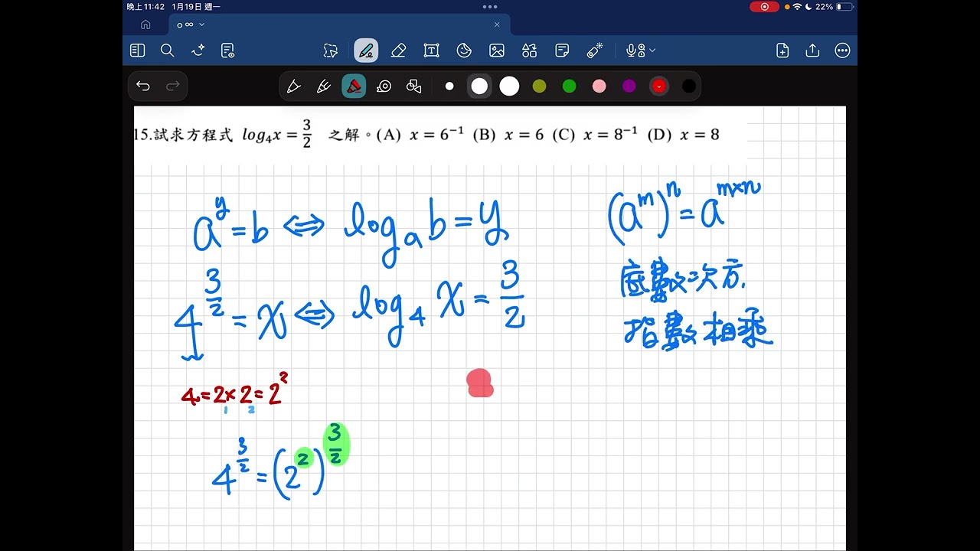Screen dimensions: 980x551
Task: Pick the purple color swatch
Action: [x=629, y=86]
